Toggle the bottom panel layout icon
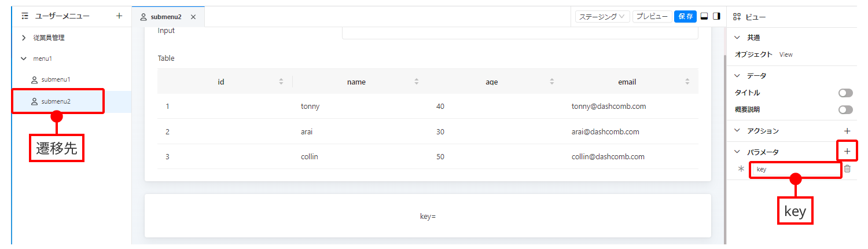 (704, 16)
